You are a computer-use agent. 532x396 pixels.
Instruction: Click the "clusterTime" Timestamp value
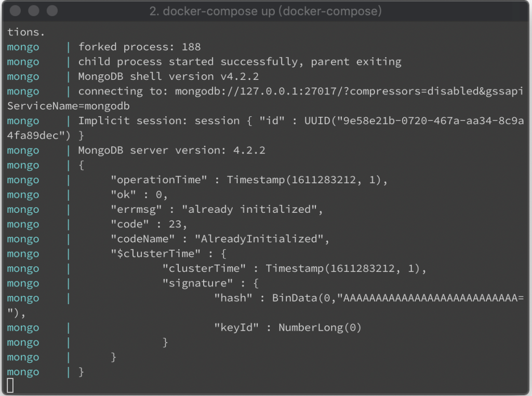pyautogui.click(x=343, y=268)
